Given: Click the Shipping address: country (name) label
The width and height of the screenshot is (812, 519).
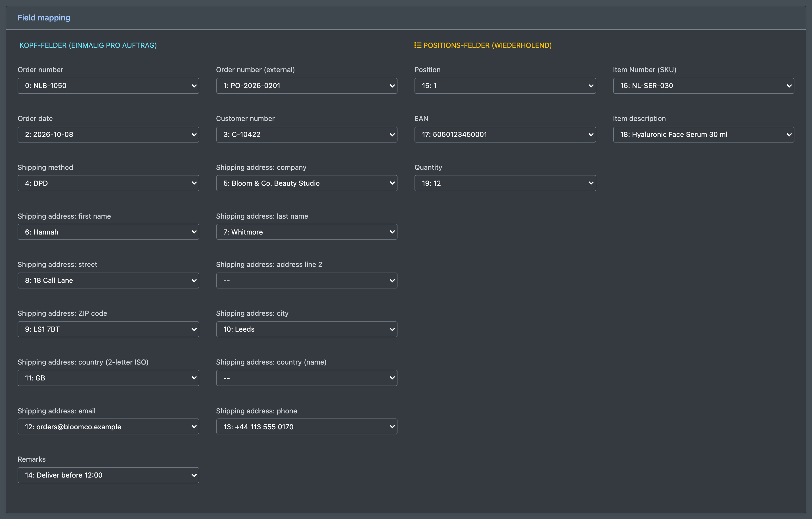Looking at the screenshot, I should pos(271,362).
